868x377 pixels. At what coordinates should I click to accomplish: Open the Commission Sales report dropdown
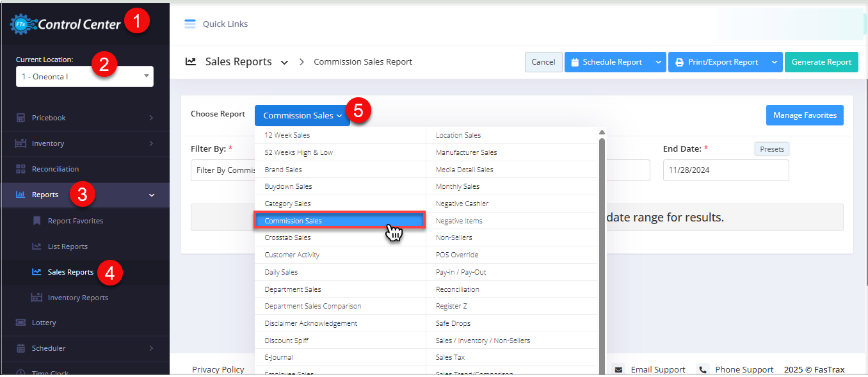(x=302, y=116)
